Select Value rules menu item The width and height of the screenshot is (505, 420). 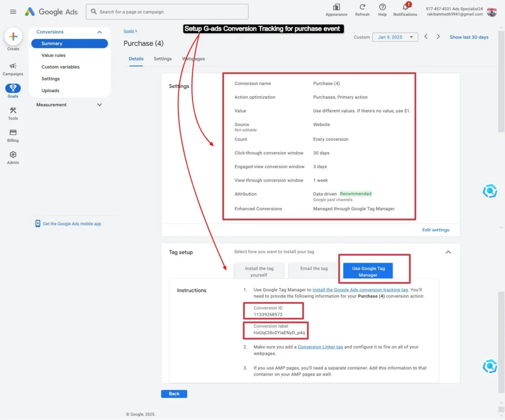pyautogui.click(x=53, y=55)
